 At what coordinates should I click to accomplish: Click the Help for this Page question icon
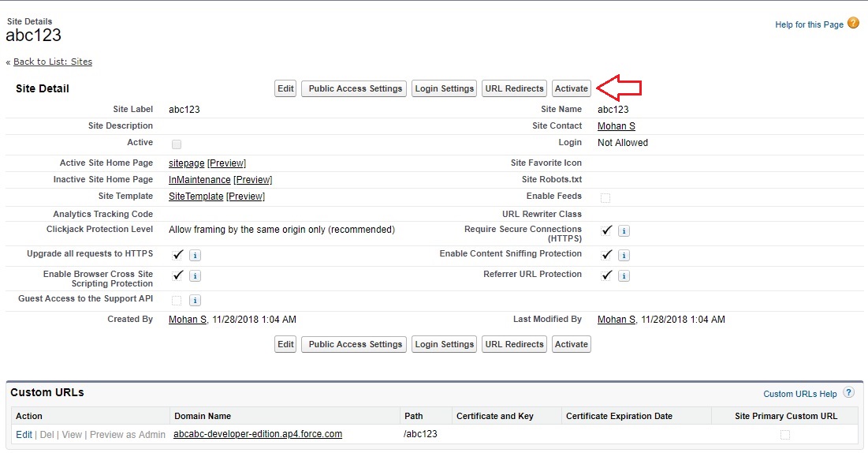[853, 24]
